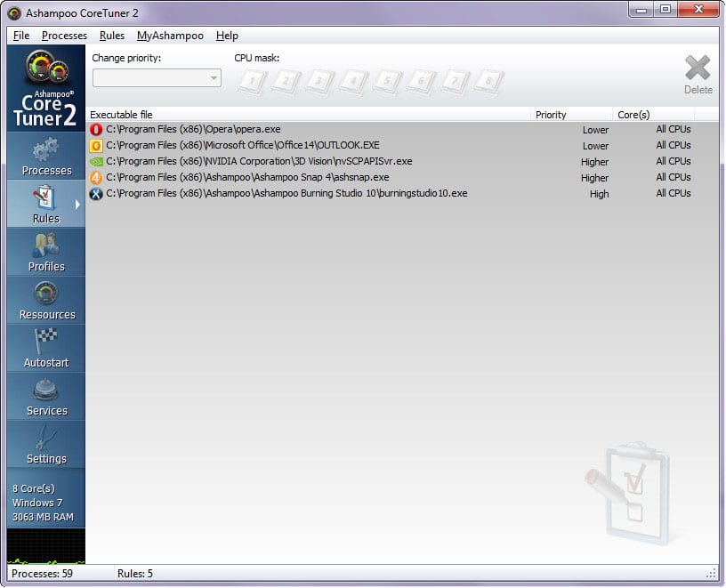Sort by Priority column header
This screenshot has height=588, width=726.
571,115
